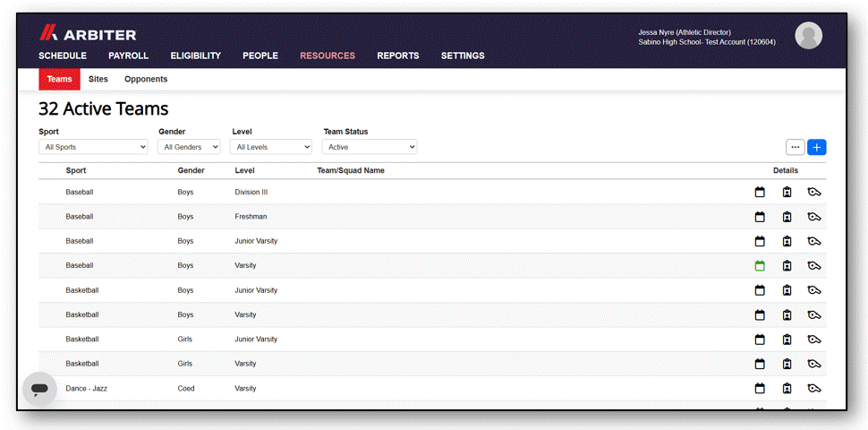Expand the Gender filter dropdown
Image resolution: width=868 pixels, height=430 pixels.
(189, 147)
